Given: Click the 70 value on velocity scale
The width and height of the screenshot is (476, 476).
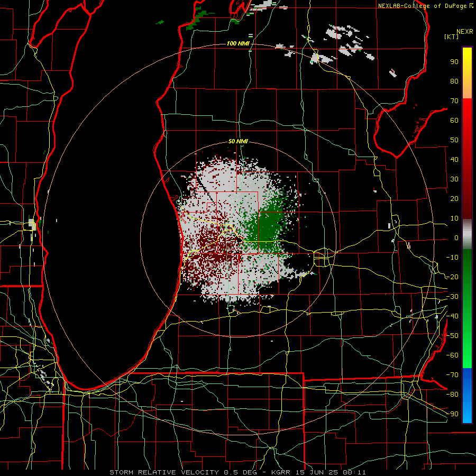Looking at the screenshot, I should click(x=454, y=101).
